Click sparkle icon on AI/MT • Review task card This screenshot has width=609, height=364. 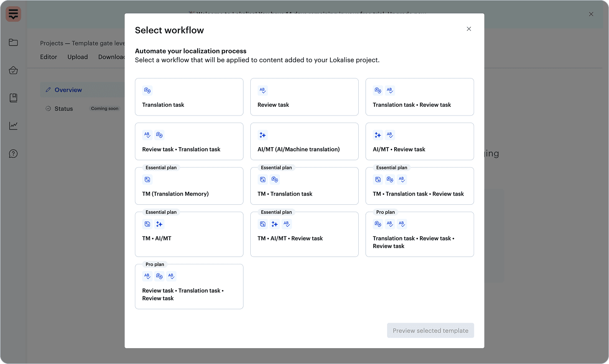[x=378, y=135]
